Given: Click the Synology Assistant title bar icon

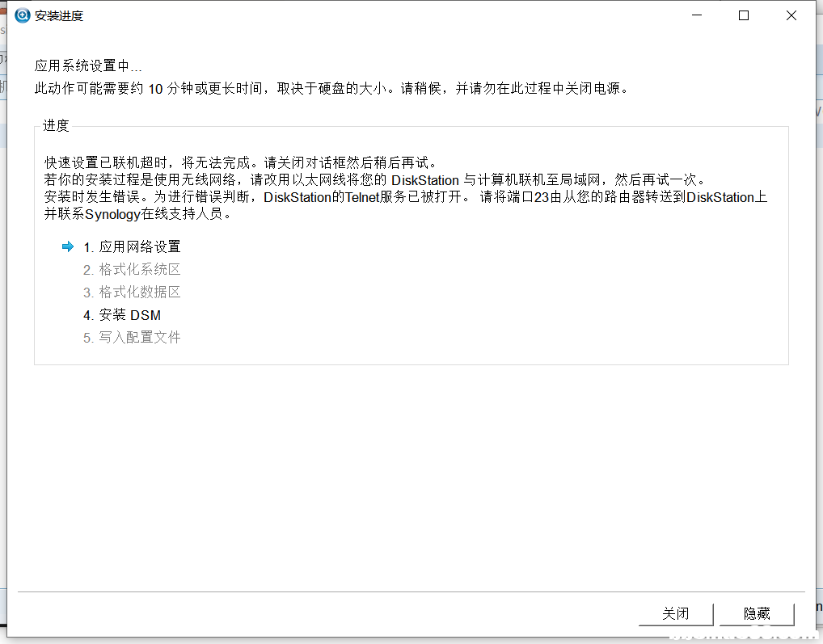Looking at the screenshot, I should click(23, 15).
